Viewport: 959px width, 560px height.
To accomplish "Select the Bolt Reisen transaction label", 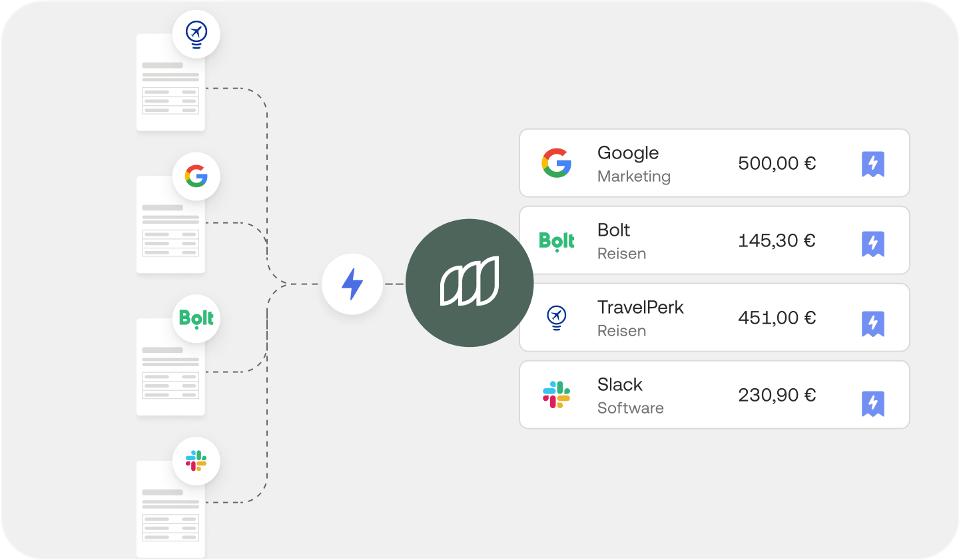I will pyautogui.click(x=621, y=241).
